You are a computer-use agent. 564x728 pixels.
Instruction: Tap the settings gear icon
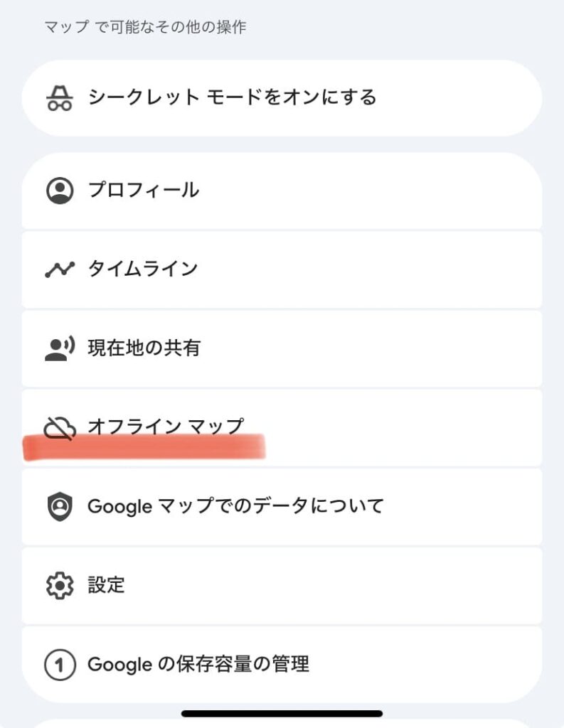coord(60,585)
